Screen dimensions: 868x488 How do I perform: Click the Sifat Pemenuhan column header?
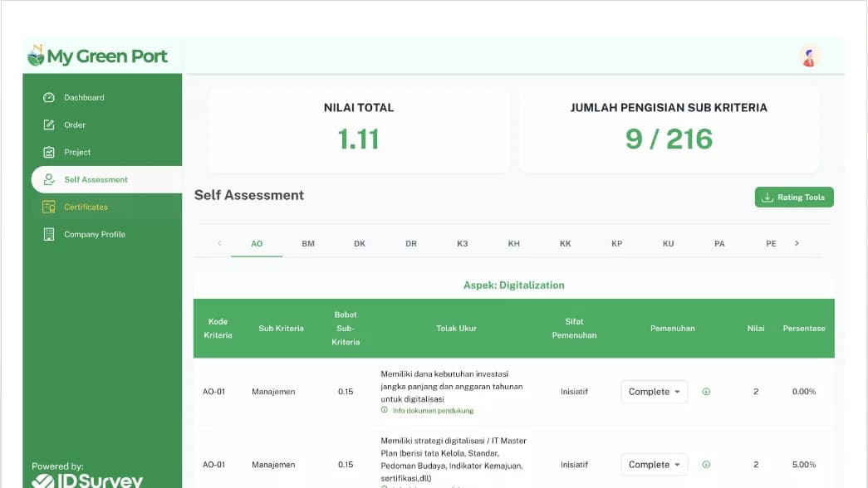574,328
